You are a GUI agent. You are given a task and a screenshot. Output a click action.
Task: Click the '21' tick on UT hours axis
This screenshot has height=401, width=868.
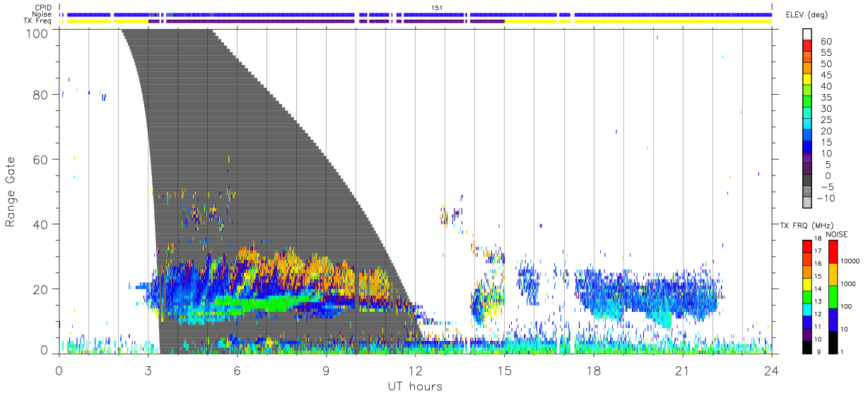click(683, 370)
